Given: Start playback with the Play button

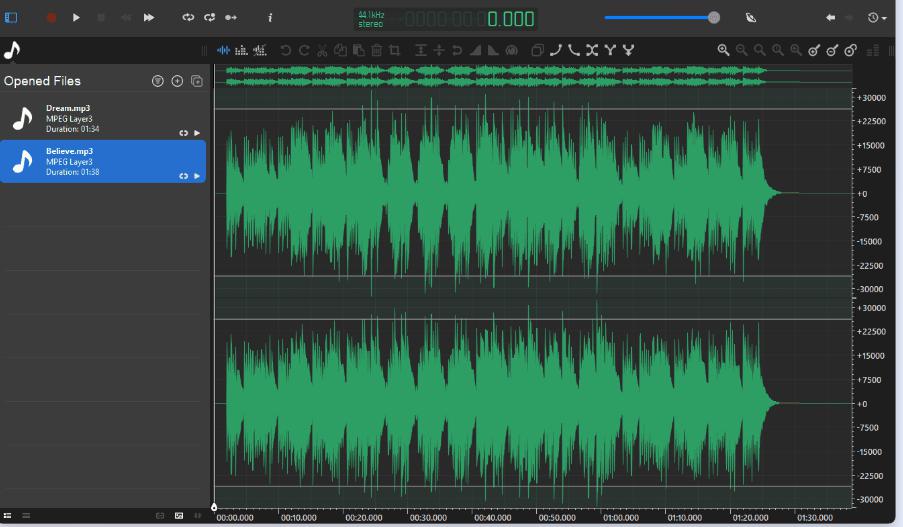Looking at the screenshot, I should coord(77,17).
